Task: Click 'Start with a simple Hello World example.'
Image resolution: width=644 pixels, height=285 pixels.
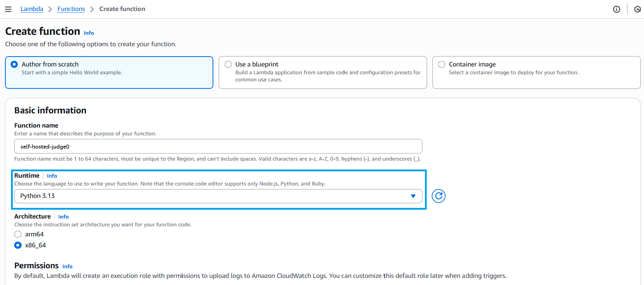Action: (72, 72)
